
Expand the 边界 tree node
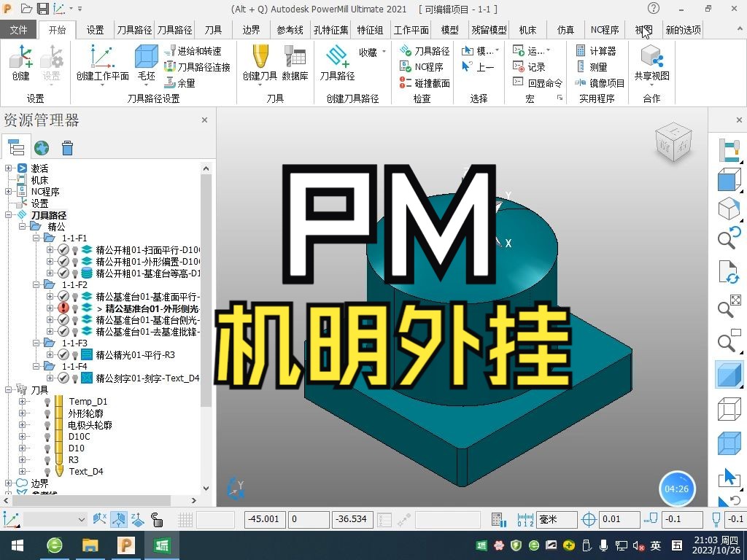pyautogui.click(x=8, y=483)
